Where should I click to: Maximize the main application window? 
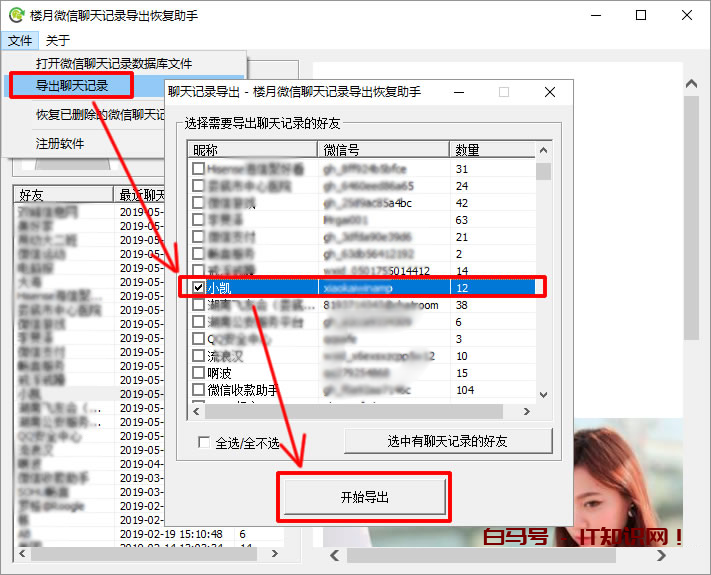pyautogui.click(x=641, y=15)
